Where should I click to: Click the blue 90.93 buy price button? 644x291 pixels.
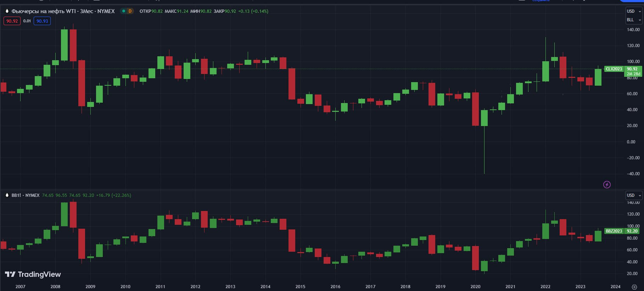coord(42,21)
